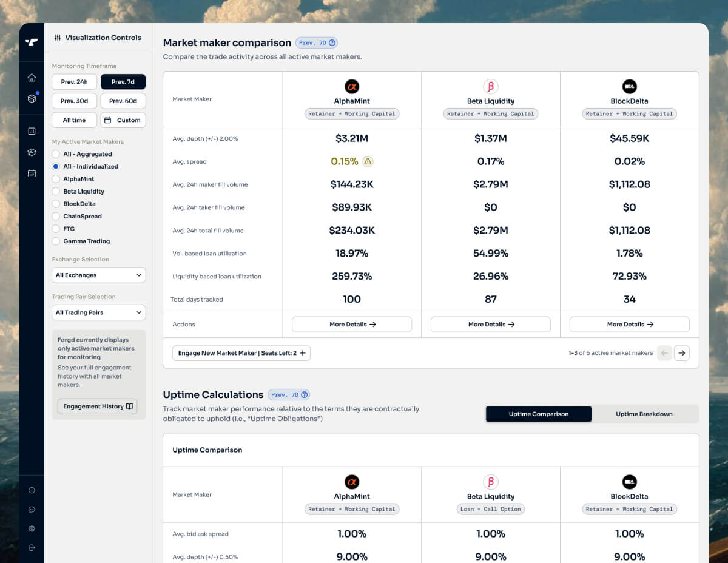This screenshot has width=728, height=563.
Task: Choose the Custom timeframe button
Action: tap(123, 120)
